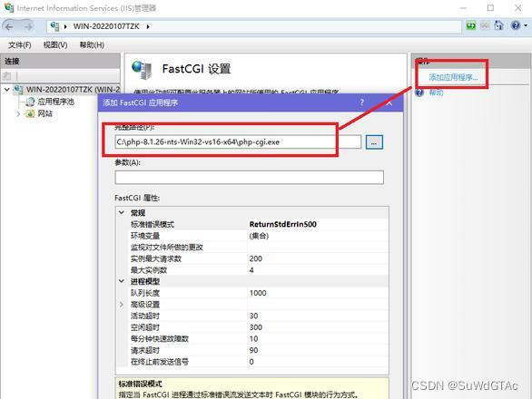Click the connections panel toolbar icon
532x399 pixels.
6,76
